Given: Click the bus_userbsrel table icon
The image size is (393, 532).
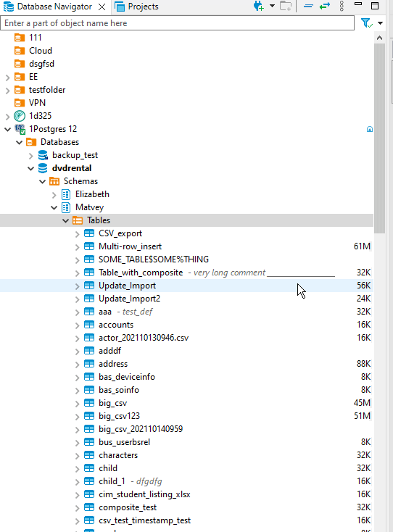Looking at the screenshot, I should [89, 442].
